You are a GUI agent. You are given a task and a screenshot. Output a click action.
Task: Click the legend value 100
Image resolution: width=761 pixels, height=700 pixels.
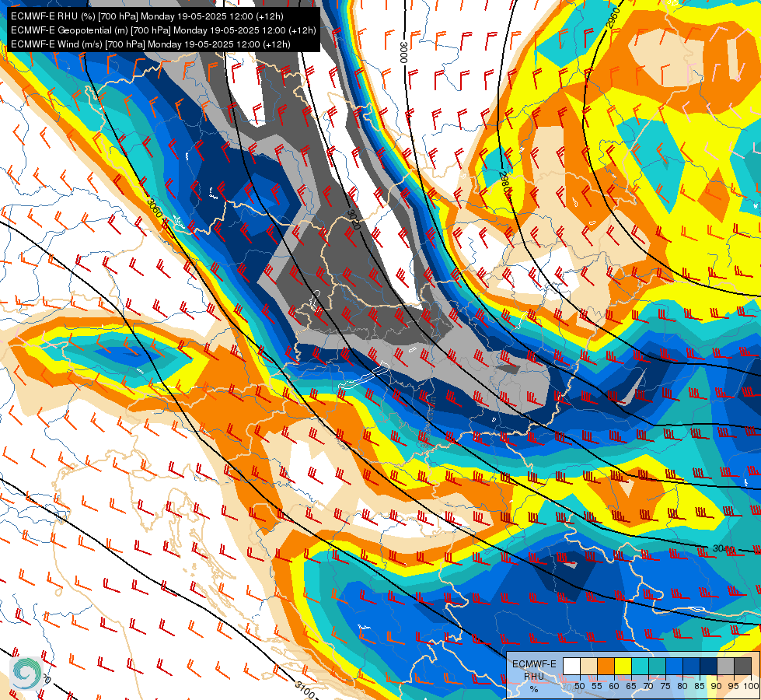pyautogui.click(x=752, y=686)
